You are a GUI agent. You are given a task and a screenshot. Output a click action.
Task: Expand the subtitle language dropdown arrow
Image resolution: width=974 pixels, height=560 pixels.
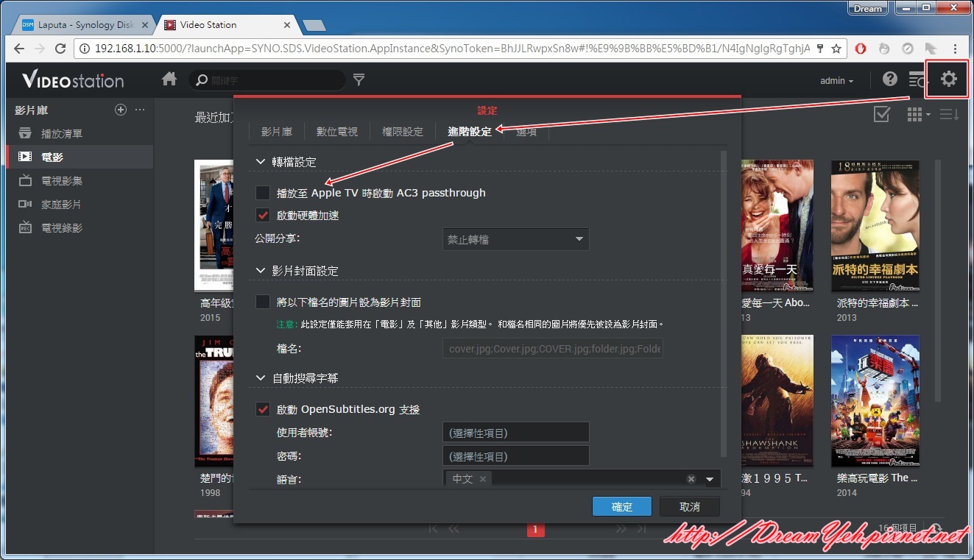710,479
